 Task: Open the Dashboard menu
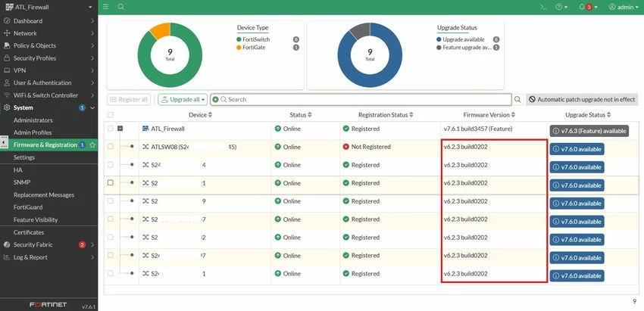tap(49, 21)
